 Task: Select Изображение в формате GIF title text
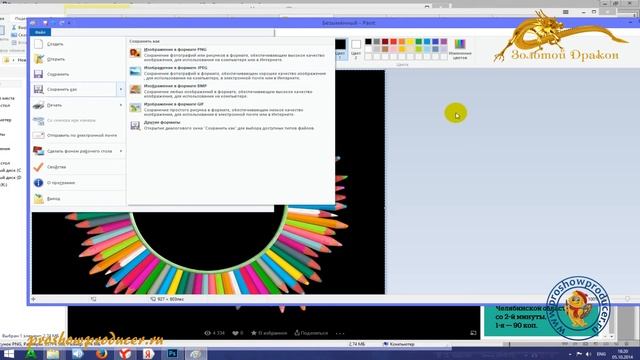pos(173,104)
